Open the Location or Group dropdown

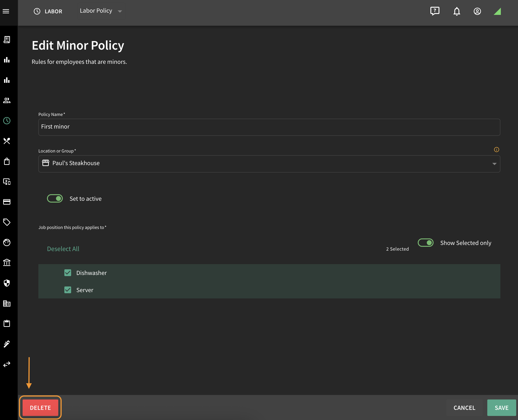(269, 164)
